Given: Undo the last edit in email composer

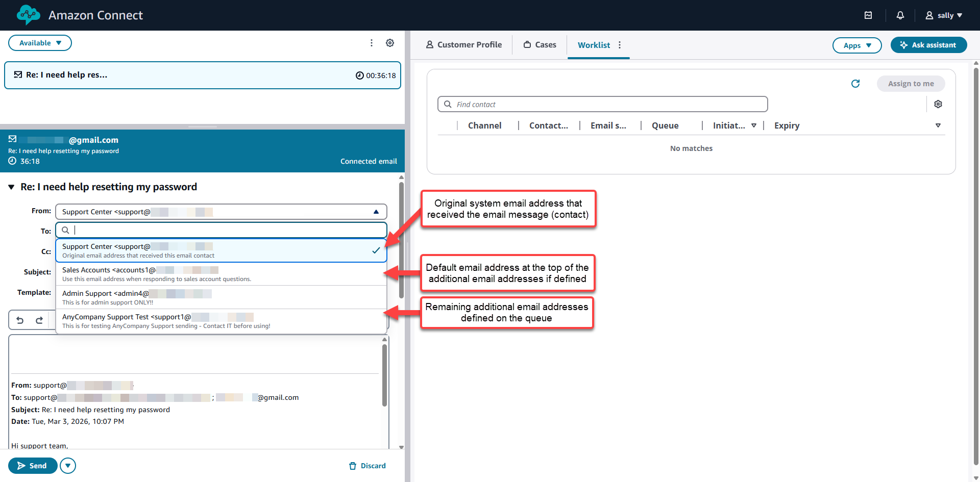Looking at the screenshot, I should (20, 320).
